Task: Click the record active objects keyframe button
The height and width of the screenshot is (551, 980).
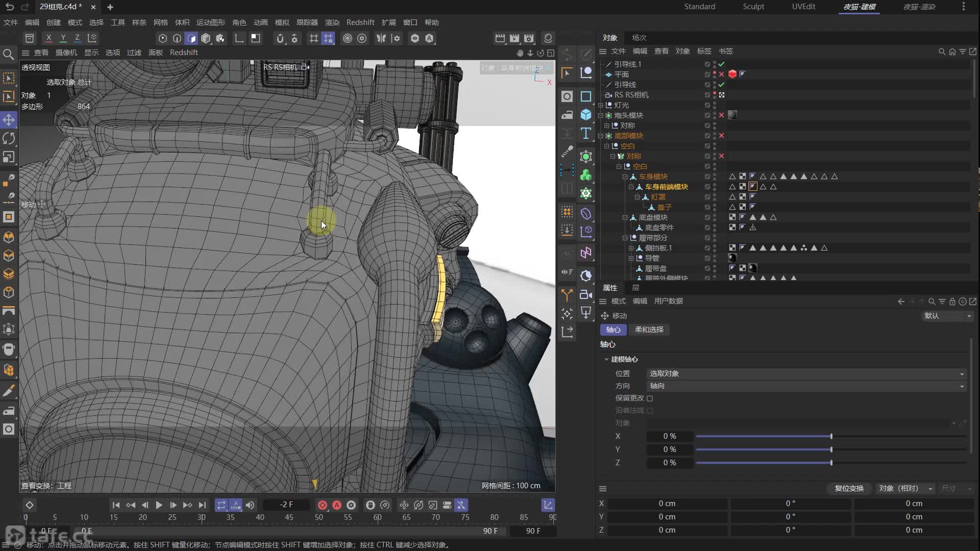Action: [x=323, y=505]
